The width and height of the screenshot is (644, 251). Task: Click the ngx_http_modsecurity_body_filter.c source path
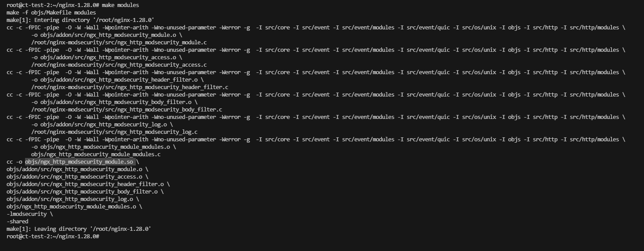127,110
